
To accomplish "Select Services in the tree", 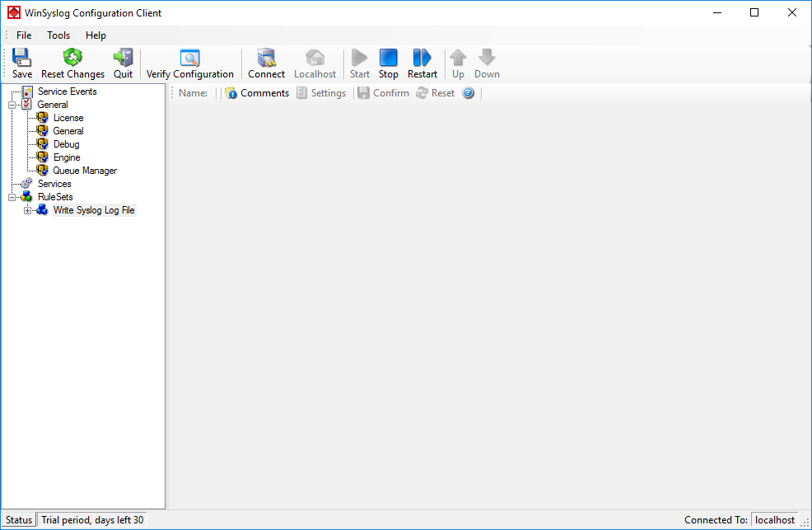I will (x=54, y=184).
